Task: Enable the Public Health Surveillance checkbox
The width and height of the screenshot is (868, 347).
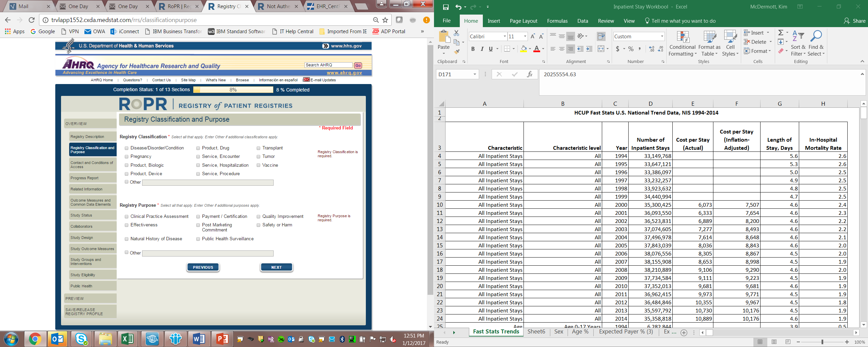Action: 198,239
